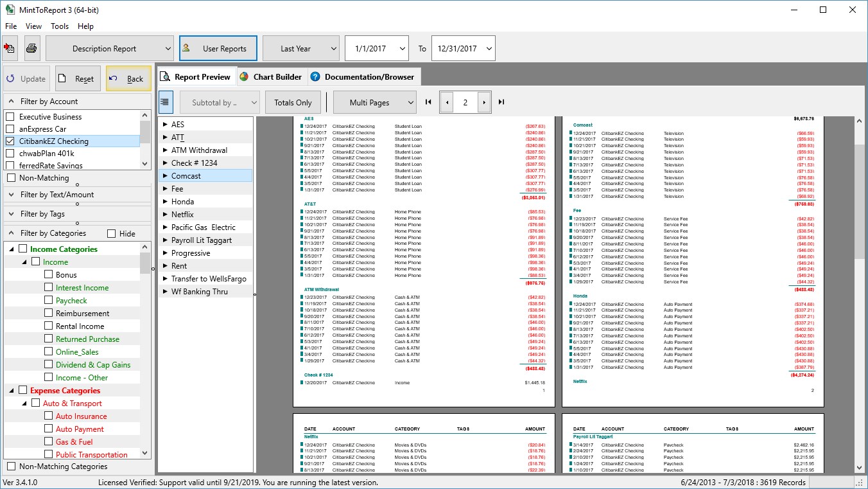
Task: Jump to the first page of the report
Action: (428, 102)
